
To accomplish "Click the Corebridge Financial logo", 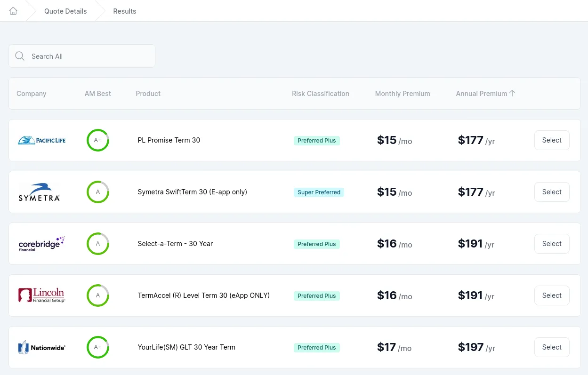I will pyautogui.click(x=41, y=244).
